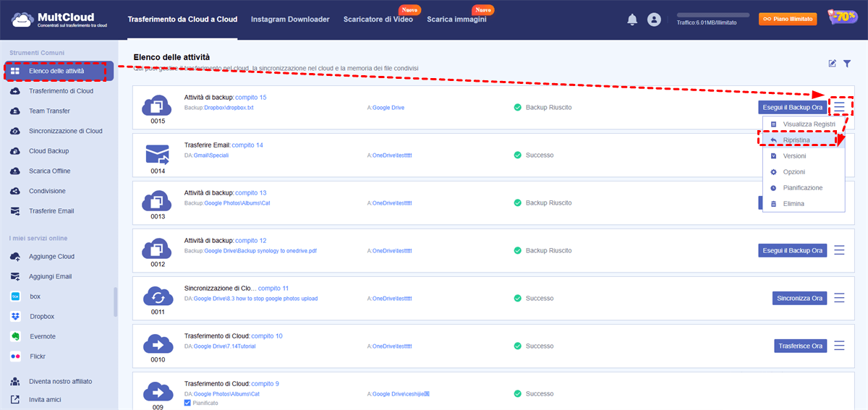Click Google Drive\ceshijie destination path
Image resolution: width=868 pixels, height=410 pixels.
[x=401, y=394]
